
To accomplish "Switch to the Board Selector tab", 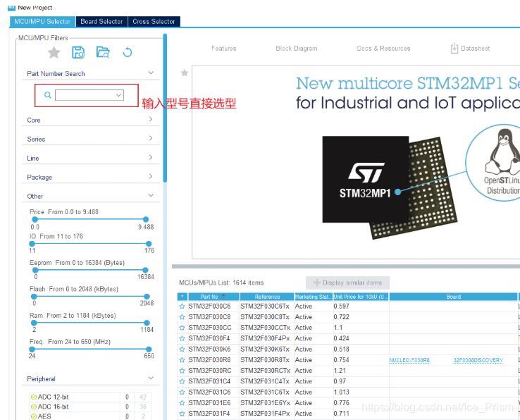I will tap(101, 22).
